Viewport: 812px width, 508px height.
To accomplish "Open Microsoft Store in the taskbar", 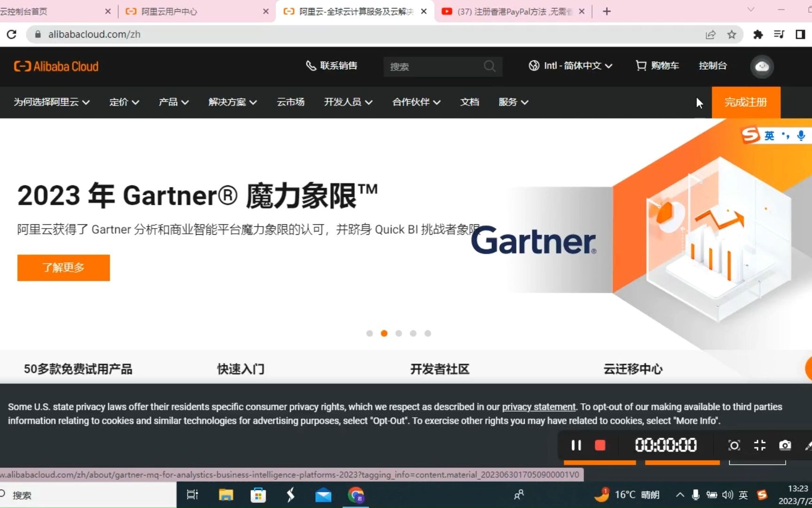I will click(258, 495).
